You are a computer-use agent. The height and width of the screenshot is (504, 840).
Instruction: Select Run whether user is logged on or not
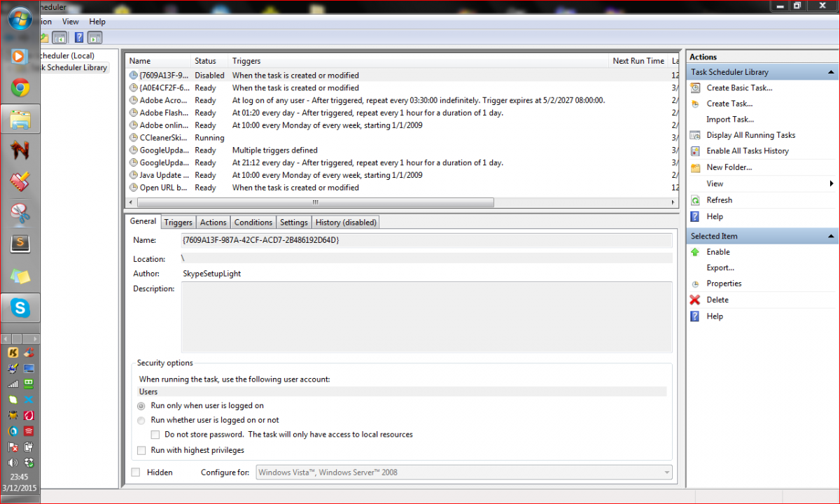pyautogui.click(x=141, y=421)
